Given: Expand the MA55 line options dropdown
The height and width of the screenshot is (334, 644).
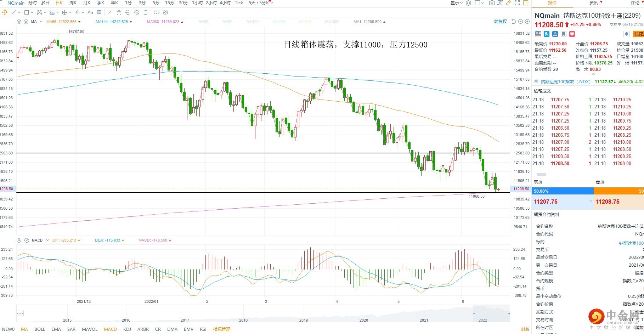Looking at the screenshot, I should point(79,22).
